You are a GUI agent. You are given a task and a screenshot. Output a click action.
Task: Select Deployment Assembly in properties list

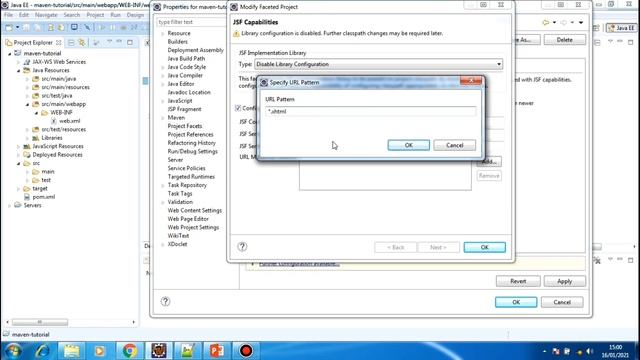tap(196, 50)
